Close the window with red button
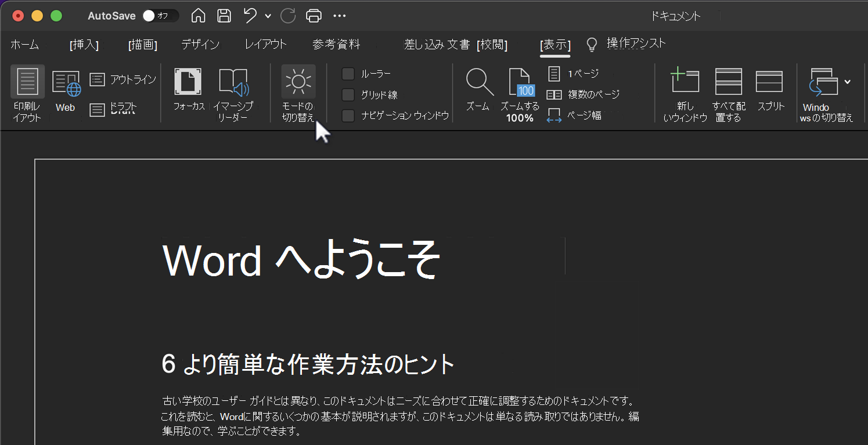The image size is (868, 445). coord(18,16)
